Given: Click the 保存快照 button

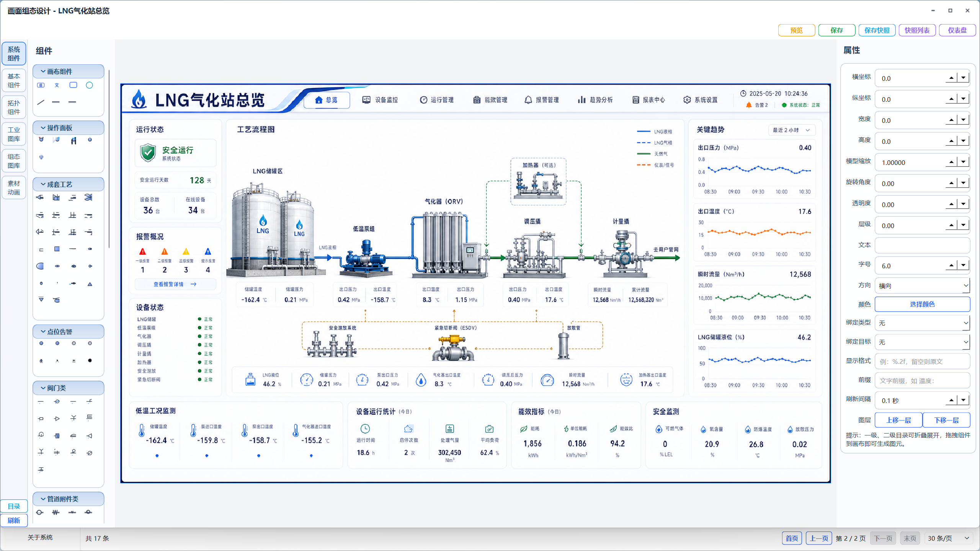Looking at the screenshot, I should coord(877,30).
